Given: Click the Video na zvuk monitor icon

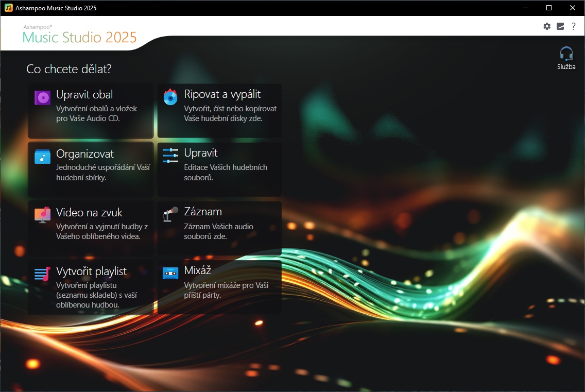Looking at the screenshot, I should (x=43, y=215).
